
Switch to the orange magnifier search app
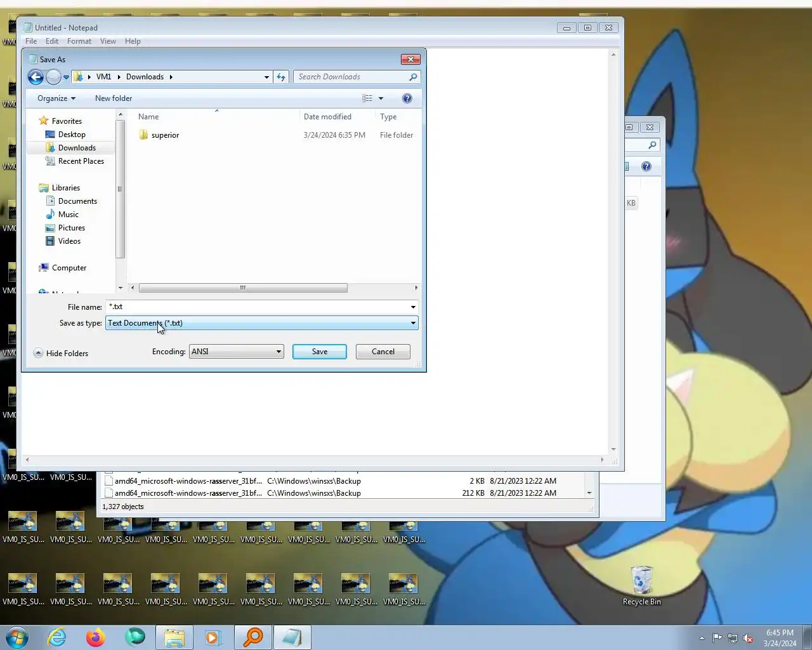point(253,637)
